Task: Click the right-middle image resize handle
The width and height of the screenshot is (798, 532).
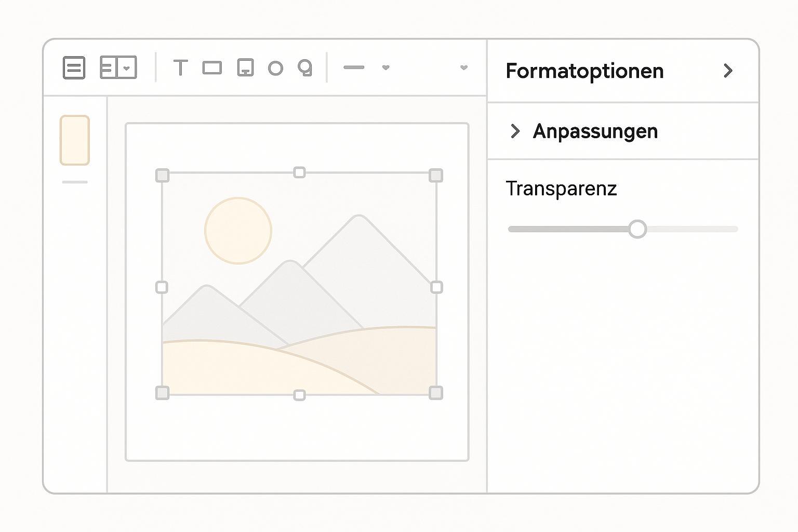Action: pos(436,287)
